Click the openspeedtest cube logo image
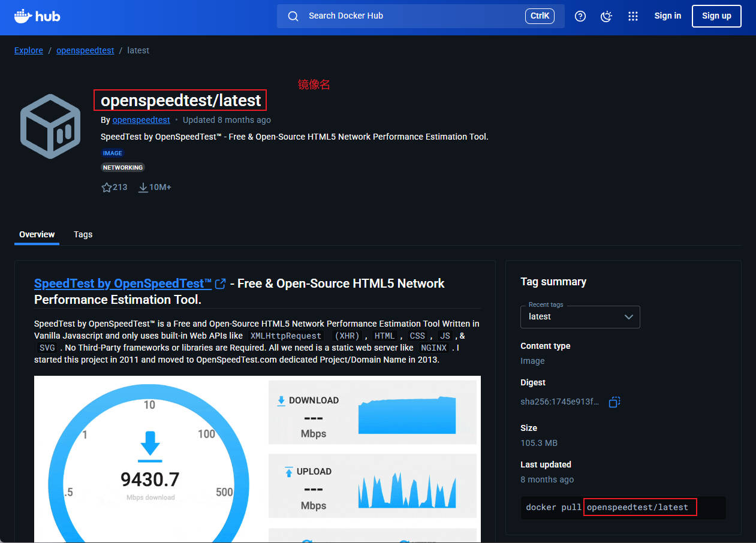Viewport: 756px width, 543px height. pyautogui.click(x=50, y=126)
